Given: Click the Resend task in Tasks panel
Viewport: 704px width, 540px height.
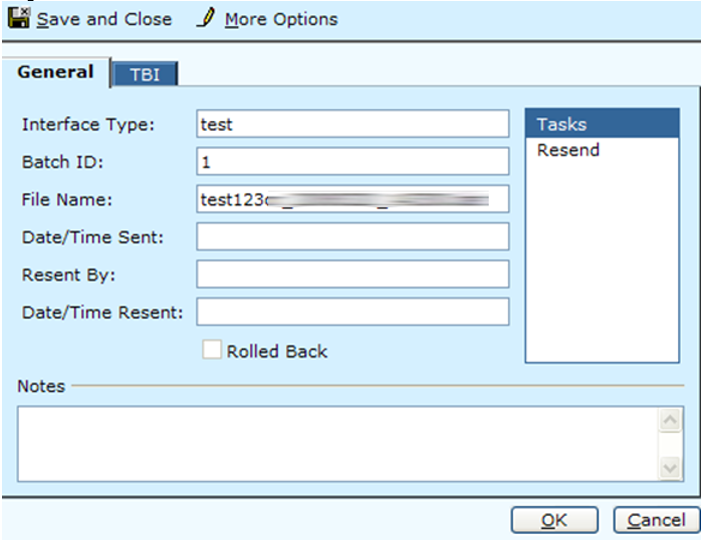Looking at the screenshot, I should (x=568, y=151).
